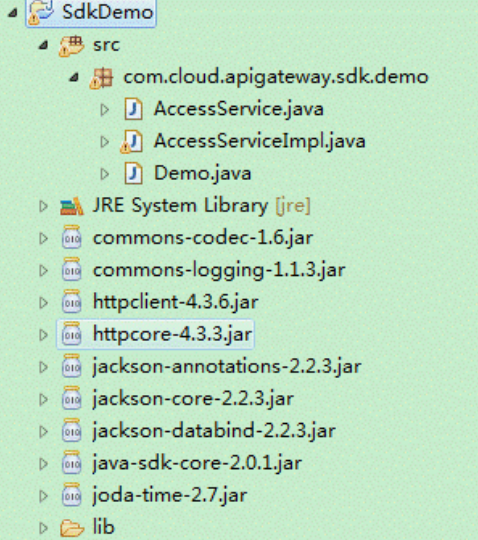This screenshot has width=478, height=540.
Task: Expand the commons-codec-1.6.jar node
Action: (x=43, y=238)
